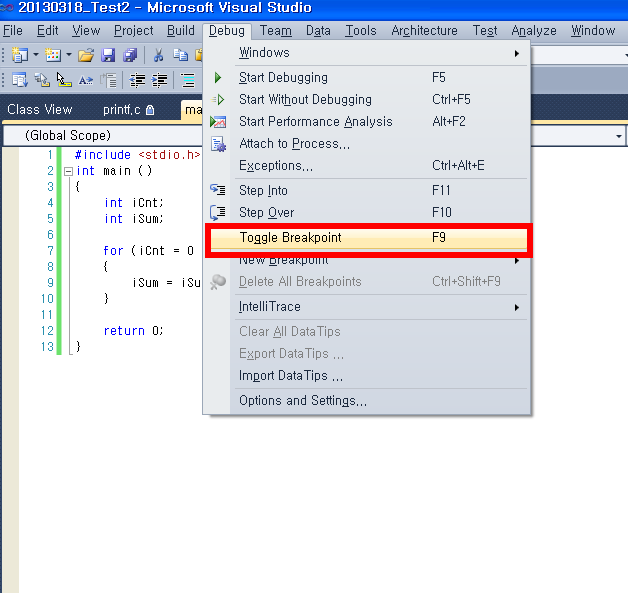Choose Step Into from Debug menu

tap(368, 190)
